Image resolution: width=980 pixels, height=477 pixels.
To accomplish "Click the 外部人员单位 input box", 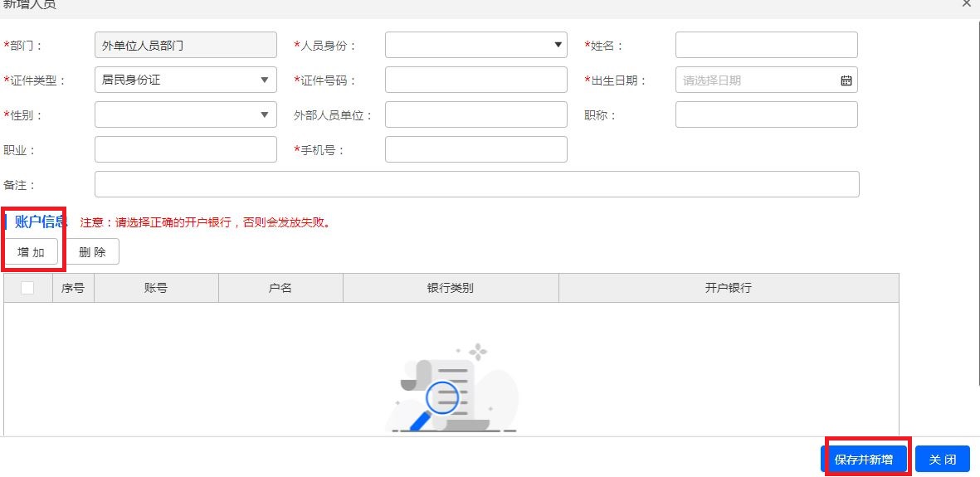I will click(x=475, y=114).
